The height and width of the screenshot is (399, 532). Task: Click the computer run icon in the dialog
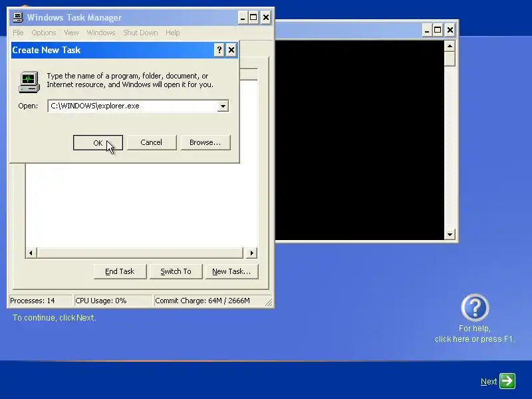[x=29, y=82]
